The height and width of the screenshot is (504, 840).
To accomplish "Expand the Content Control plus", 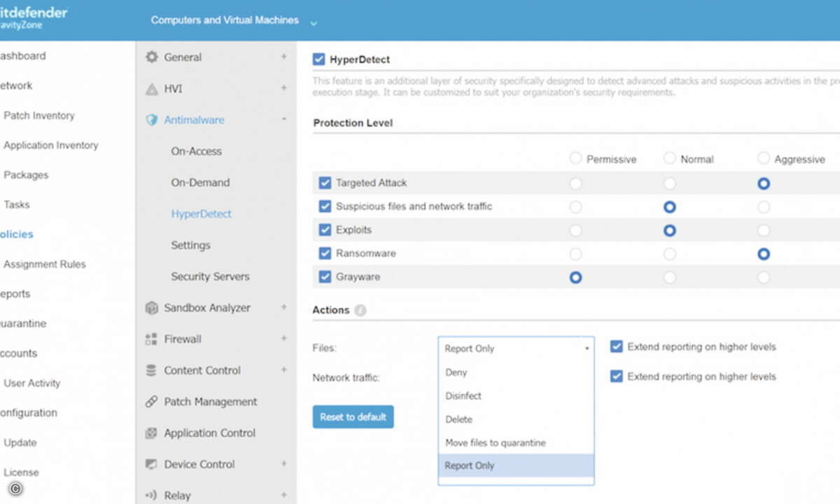I will point(283,370).
